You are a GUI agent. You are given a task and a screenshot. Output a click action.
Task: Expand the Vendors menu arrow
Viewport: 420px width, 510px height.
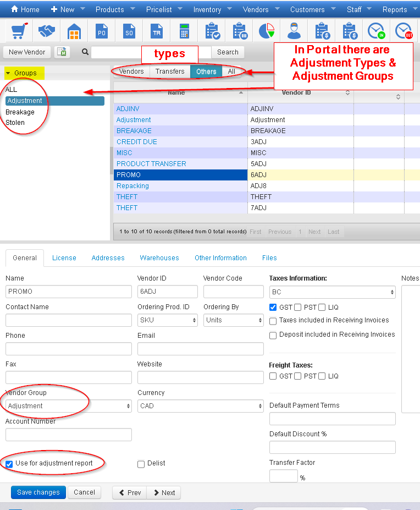tap(277, 9)
